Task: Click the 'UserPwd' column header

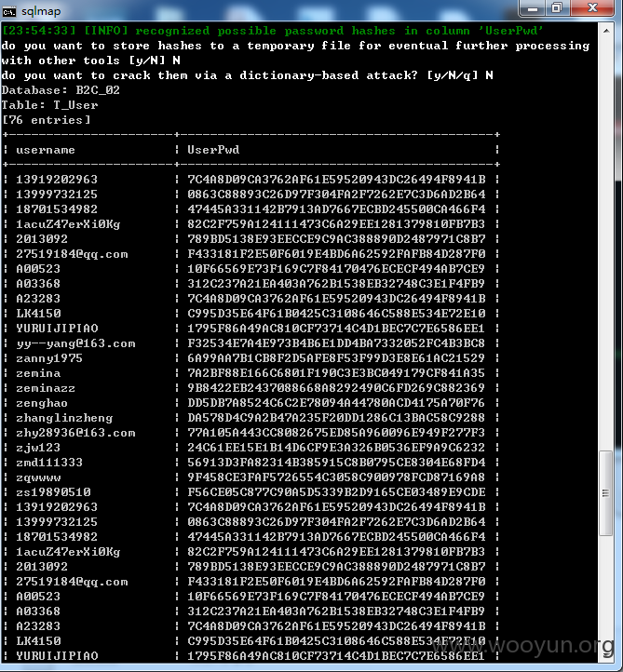Action: (x=213, y=150)
